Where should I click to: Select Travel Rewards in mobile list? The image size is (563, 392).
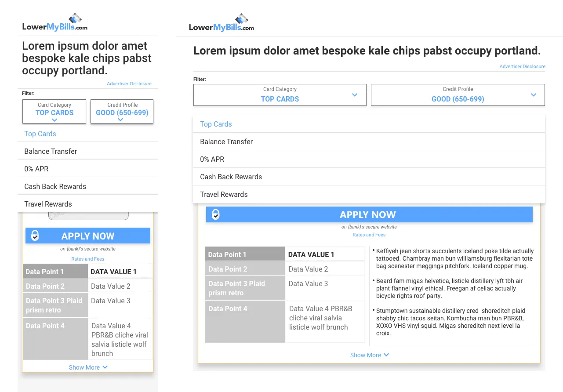[x=88, y=204]
